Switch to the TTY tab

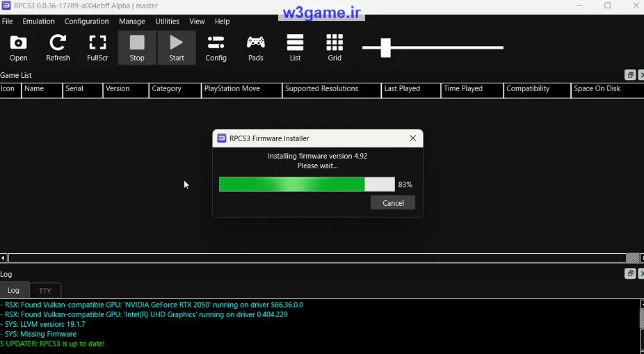click(x=45, y=291)
